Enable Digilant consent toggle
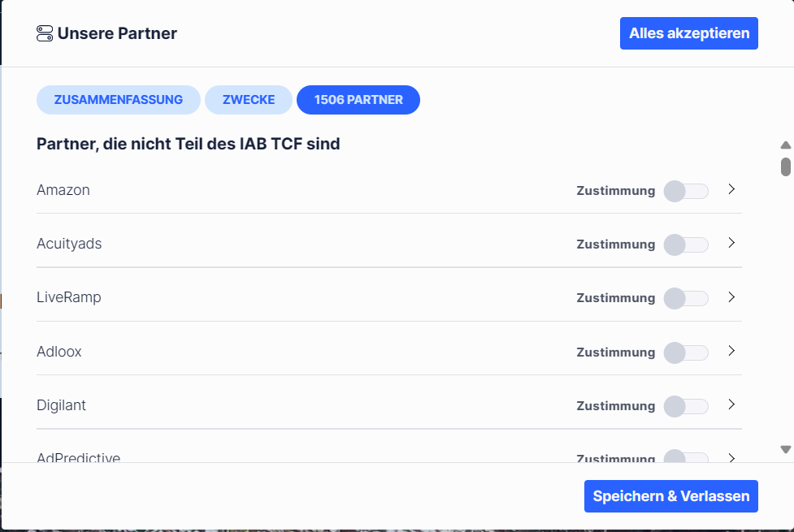Screen dimensions: 794x532 click(685, 406)
